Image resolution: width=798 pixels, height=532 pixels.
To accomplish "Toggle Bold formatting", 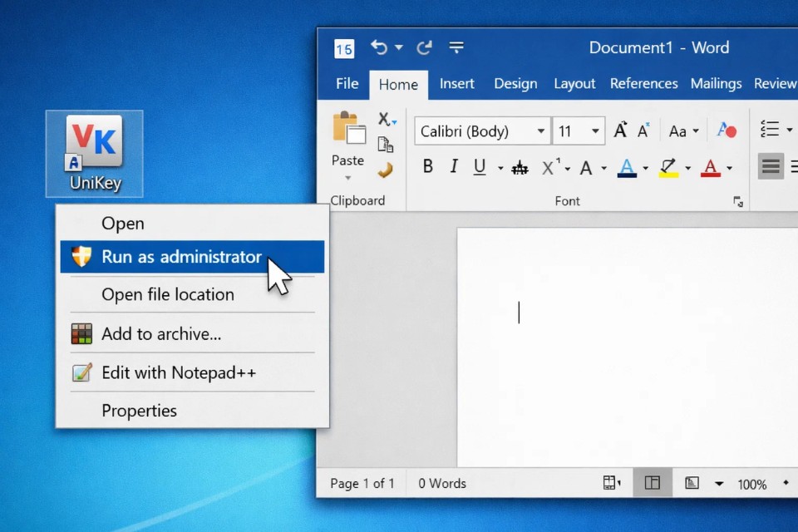I will click(427, 167).
